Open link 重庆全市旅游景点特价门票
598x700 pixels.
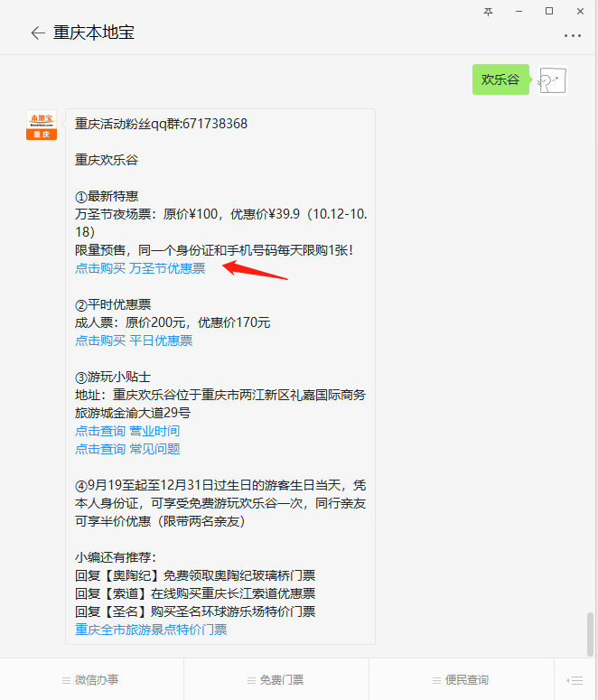(151, 630)
